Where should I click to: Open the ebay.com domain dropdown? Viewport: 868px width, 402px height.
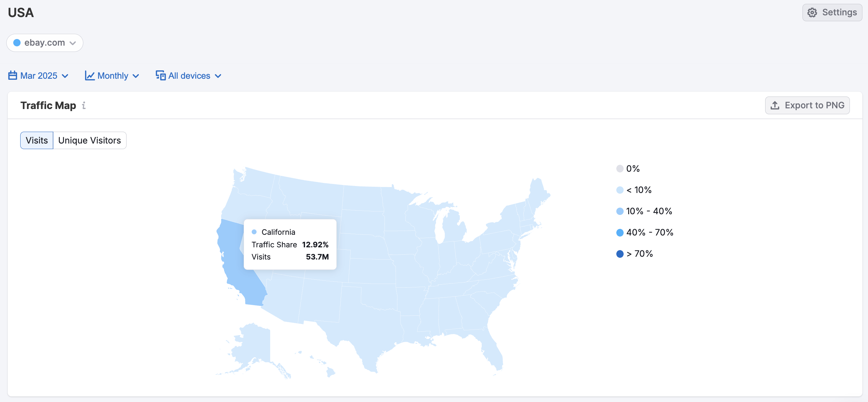(45, 43)
